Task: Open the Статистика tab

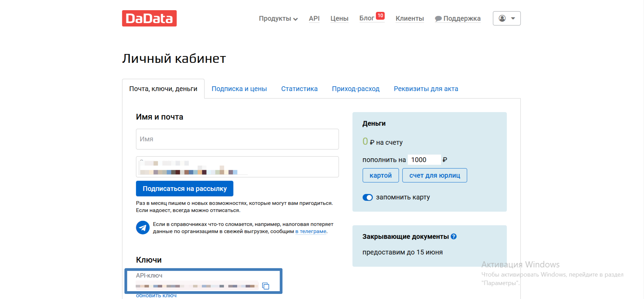Action: tap(299, 89)
